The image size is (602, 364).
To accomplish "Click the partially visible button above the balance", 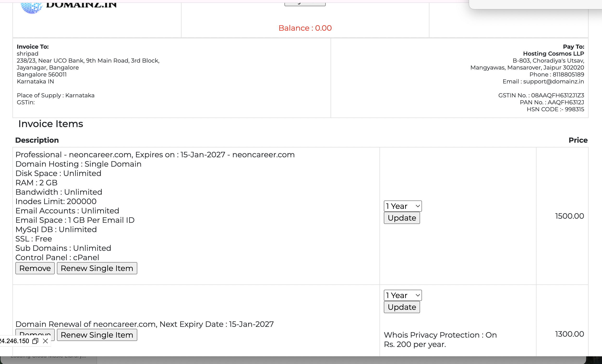I will click(305, 4).
